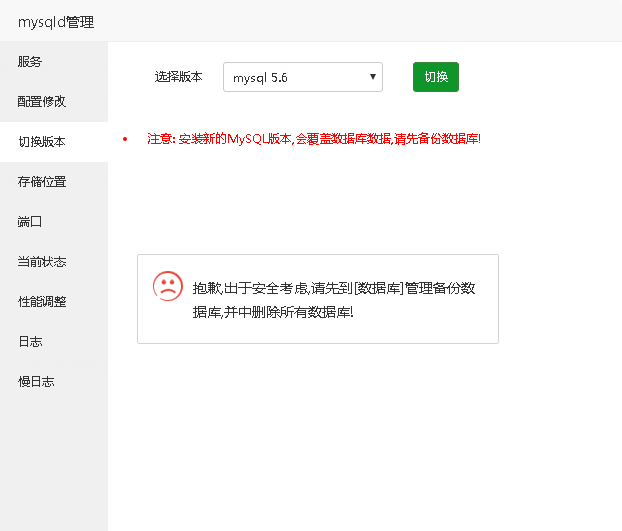Open the 端口 settings tab
This screenshot has width=622, height=531.
pos(30,222)
